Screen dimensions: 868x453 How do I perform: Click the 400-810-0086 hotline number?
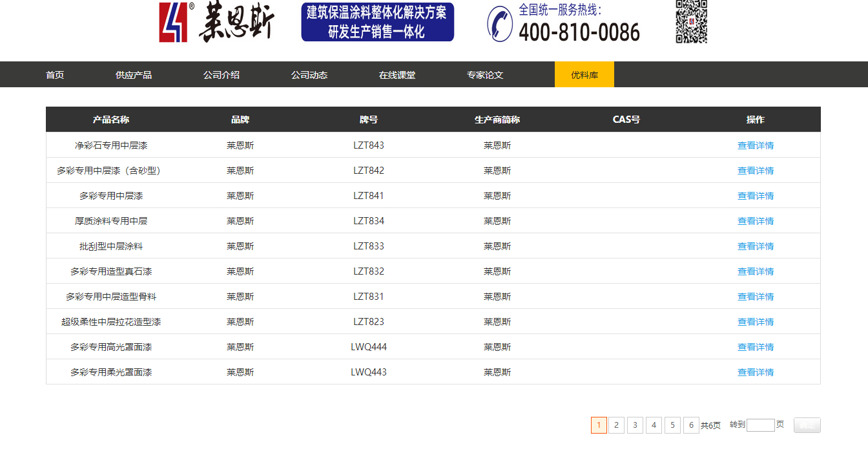(579, 32)
